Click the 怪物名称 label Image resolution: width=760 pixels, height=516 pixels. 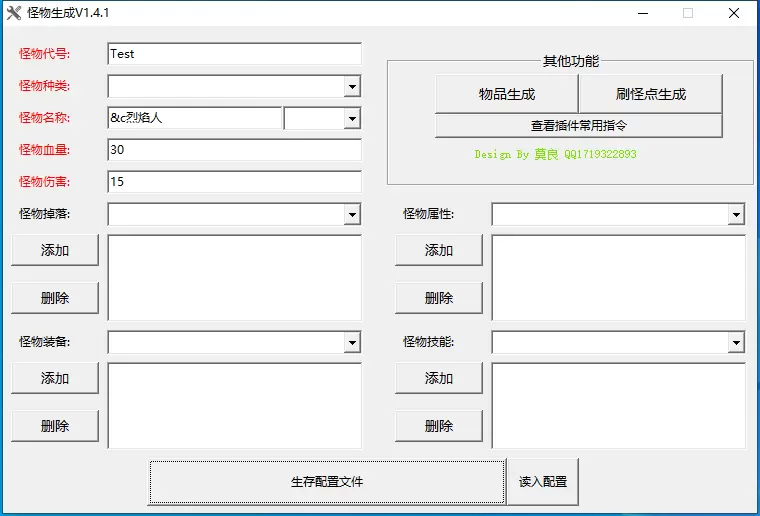(44, 118)
